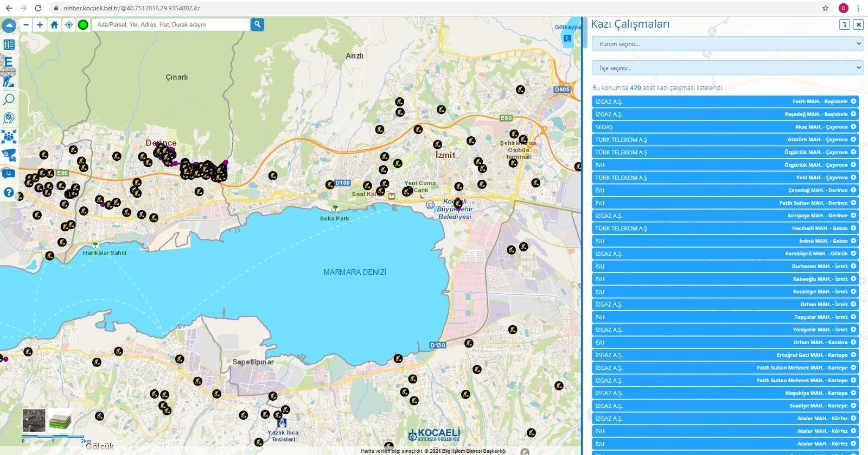Expand İSU Kabaoğlu MAH. - İzmit row

[x=725, y=279]
